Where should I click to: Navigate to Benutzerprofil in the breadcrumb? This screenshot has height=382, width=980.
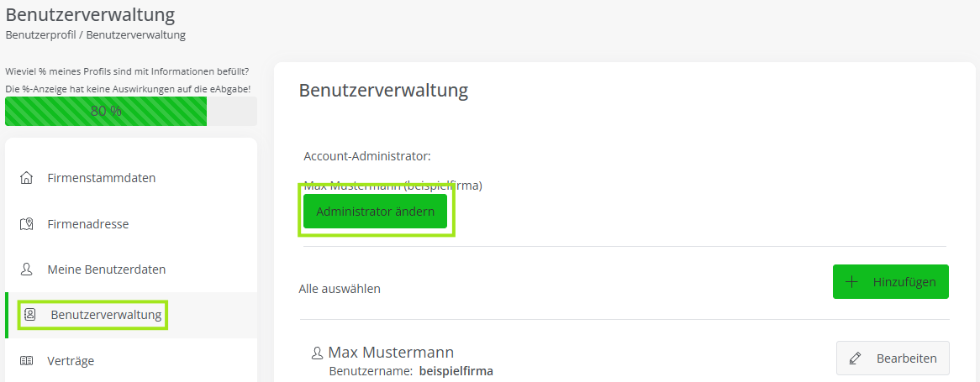coord(40,35)
